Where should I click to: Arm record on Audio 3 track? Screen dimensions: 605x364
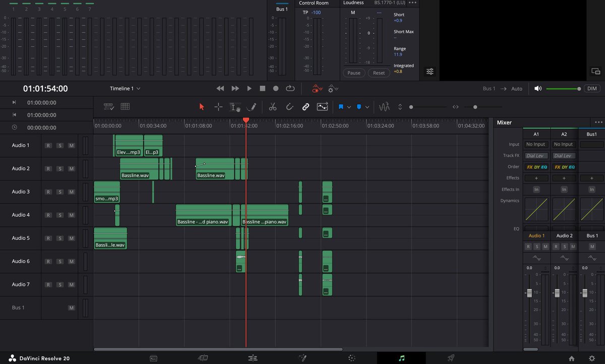tap(48, 192)
